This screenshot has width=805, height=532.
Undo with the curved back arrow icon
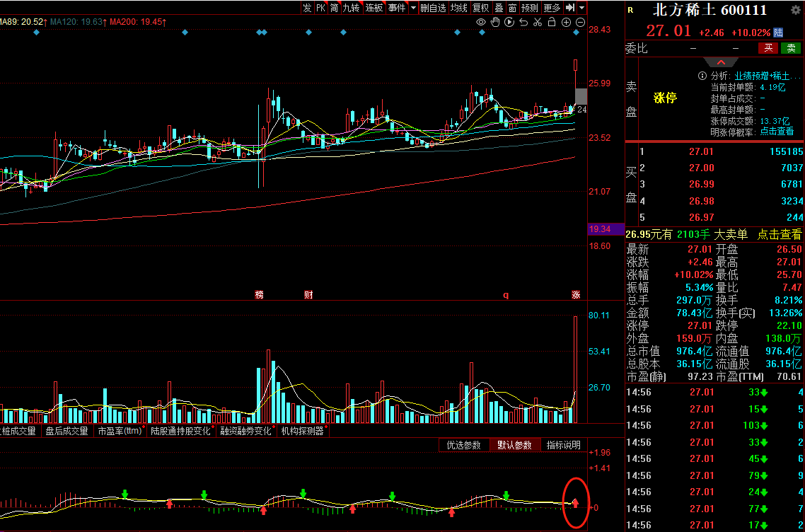click(523, 22)
